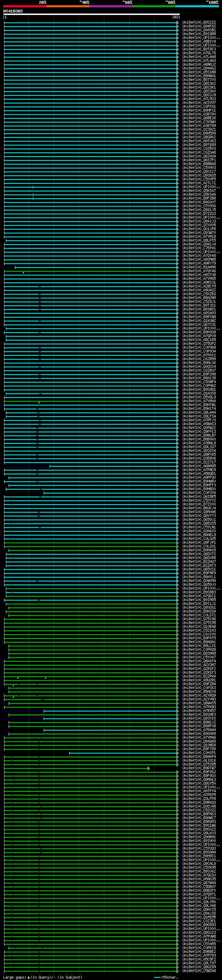
Task: Select hit UniRef100_Q9FJP1
Action: click(199, 543)
